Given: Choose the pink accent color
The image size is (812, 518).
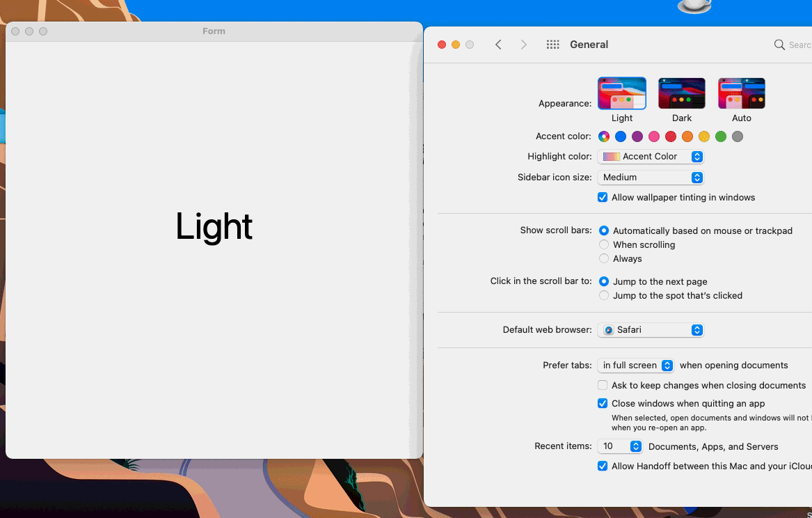Looking at the screenshot, I should [x=654, y=136].
